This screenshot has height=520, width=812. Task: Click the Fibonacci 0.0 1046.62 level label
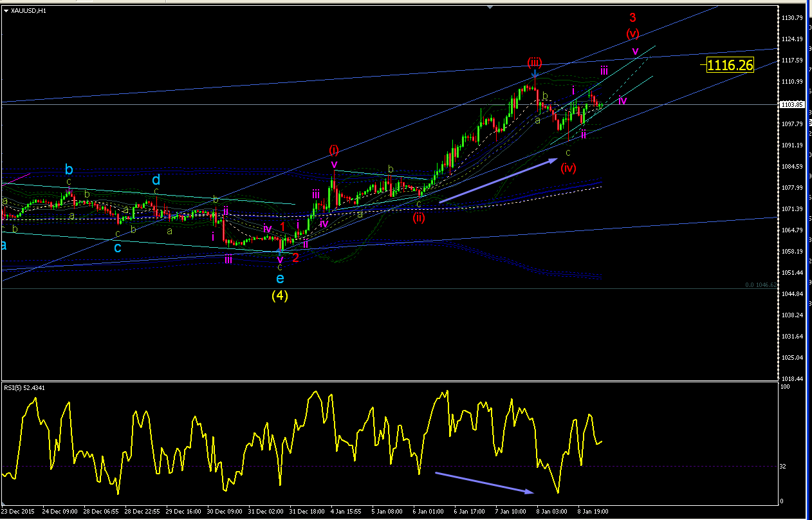pos(761,284)
